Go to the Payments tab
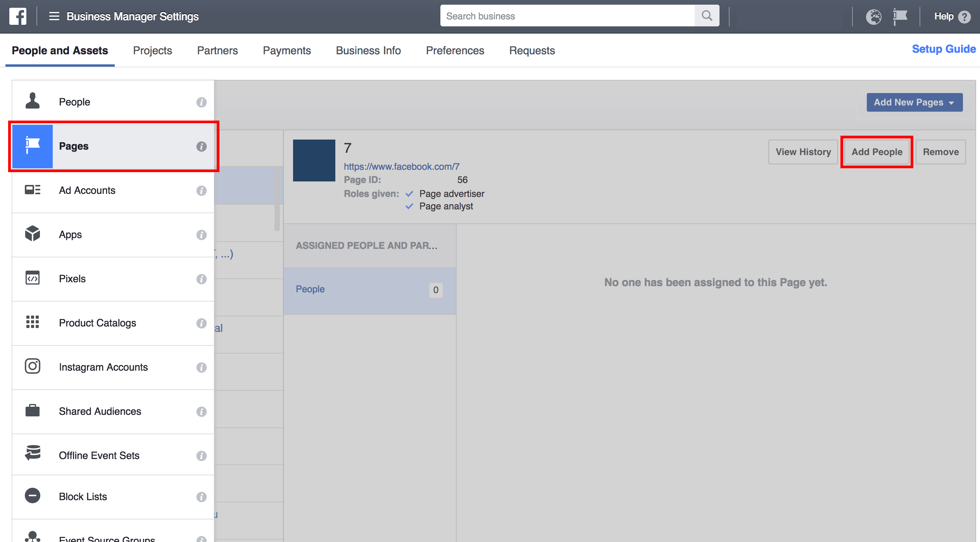Screen dimensions: 980x542 click(x=287, y=50)
